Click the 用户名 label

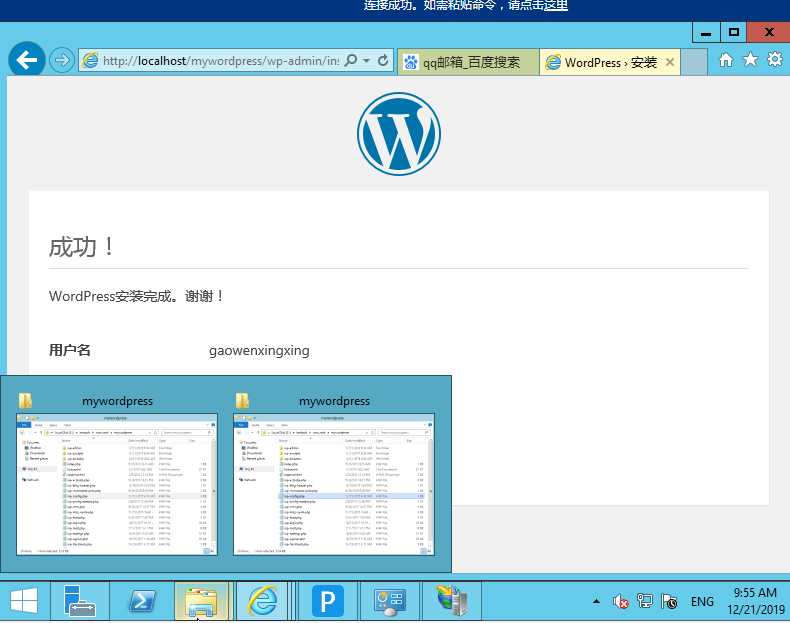click(70, 350)
